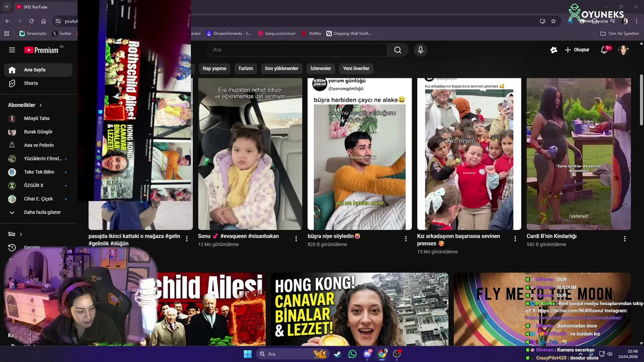This screenshot has height=362, width=644.
Task: Open the Tüm Yer İşaretleri folder
Action: coord(620,34)
